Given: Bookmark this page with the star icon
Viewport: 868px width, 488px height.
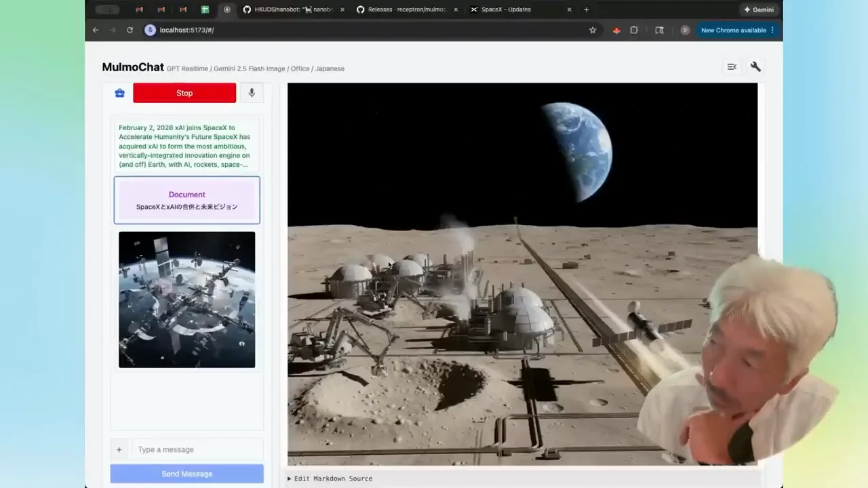Looking at the screenshot, I should [x=593, y=30].
